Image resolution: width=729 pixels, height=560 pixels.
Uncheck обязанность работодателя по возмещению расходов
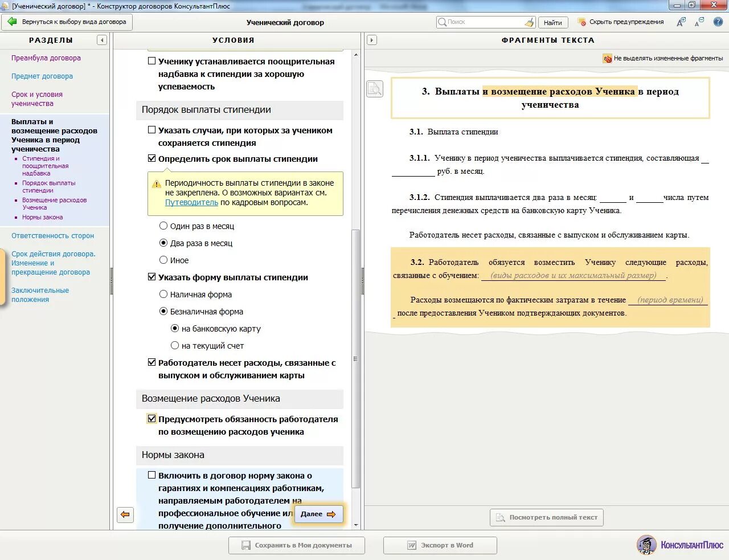(152, 419)
